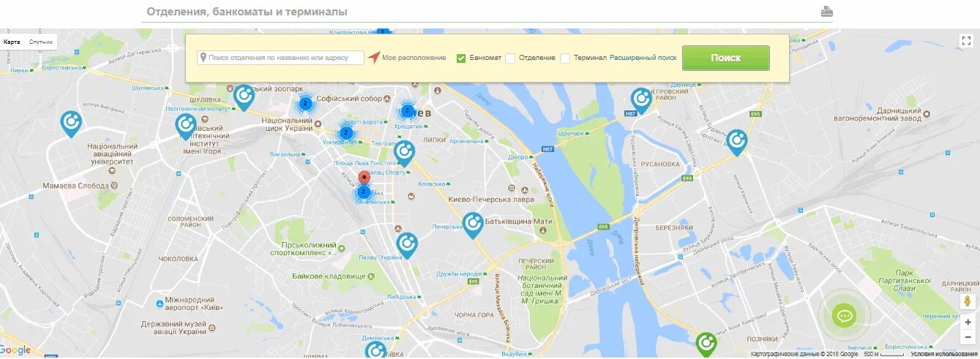The height and width of the screenshot is (359, 980).
Task: Open cluster 3 above Хрещатик metro
Action: [x=407, y=111]
